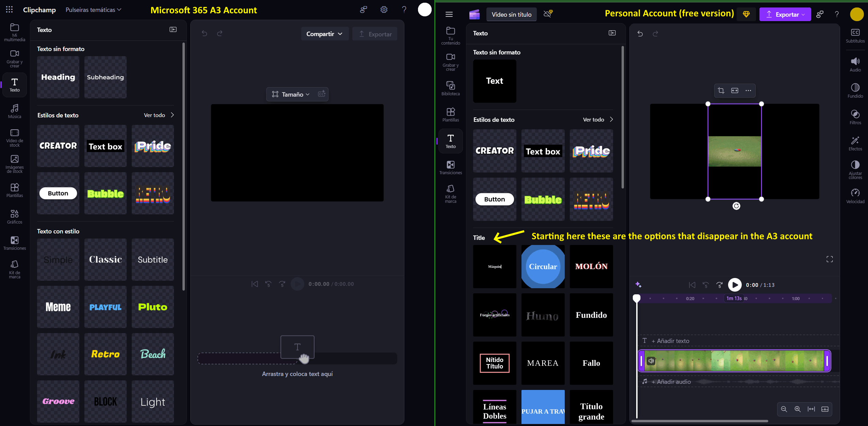Open Subtítulos panel on the right
868x426 pixels.
click(x=855, y=36)
